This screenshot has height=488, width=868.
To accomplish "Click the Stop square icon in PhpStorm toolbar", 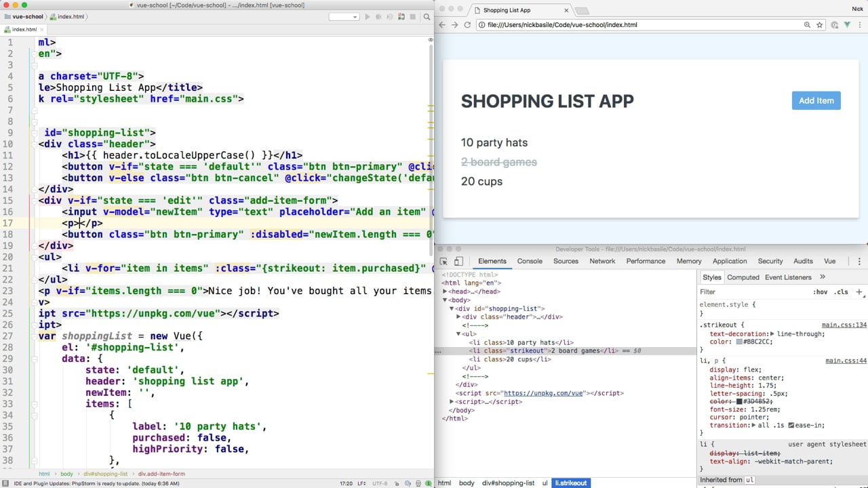I will pos(412,16).
